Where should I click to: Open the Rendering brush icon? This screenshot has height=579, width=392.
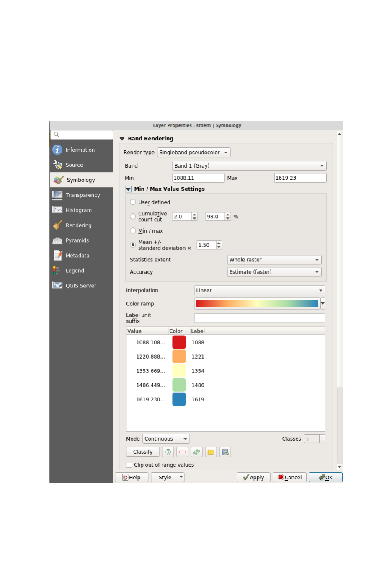coord(57,225)
